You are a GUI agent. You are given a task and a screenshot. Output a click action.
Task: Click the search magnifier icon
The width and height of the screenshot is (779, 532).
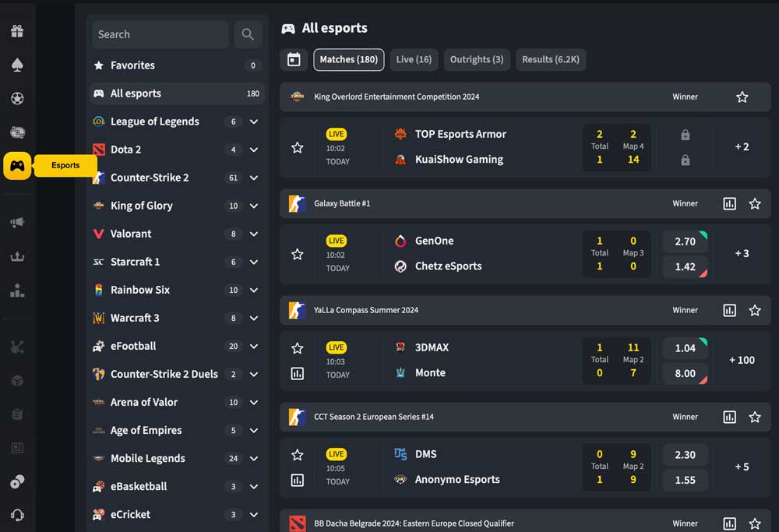coord(248,34)
